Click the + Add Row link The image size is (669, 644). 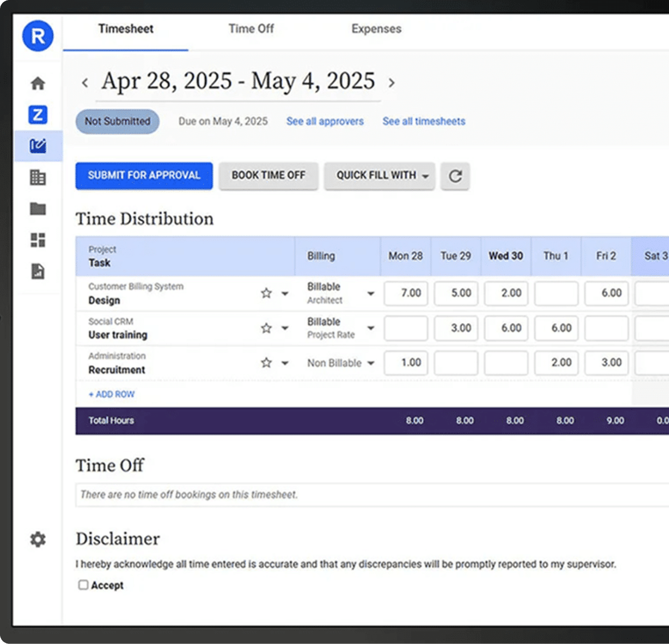click(112, 394)
